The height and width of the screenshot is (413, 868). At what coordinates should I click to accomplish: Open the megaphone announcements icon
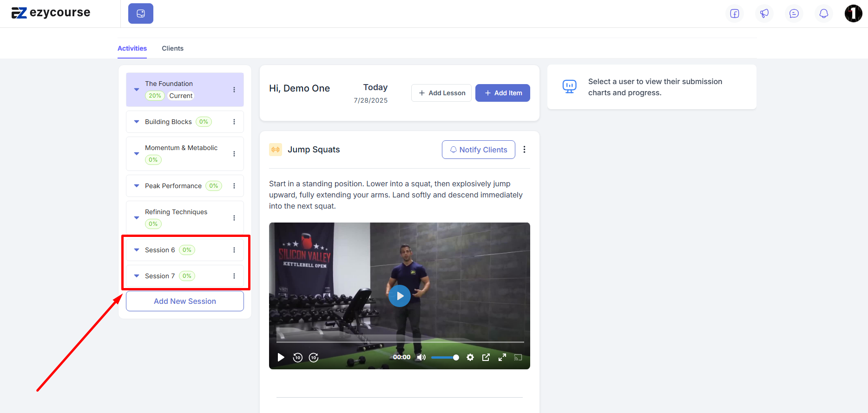point(764,13)
